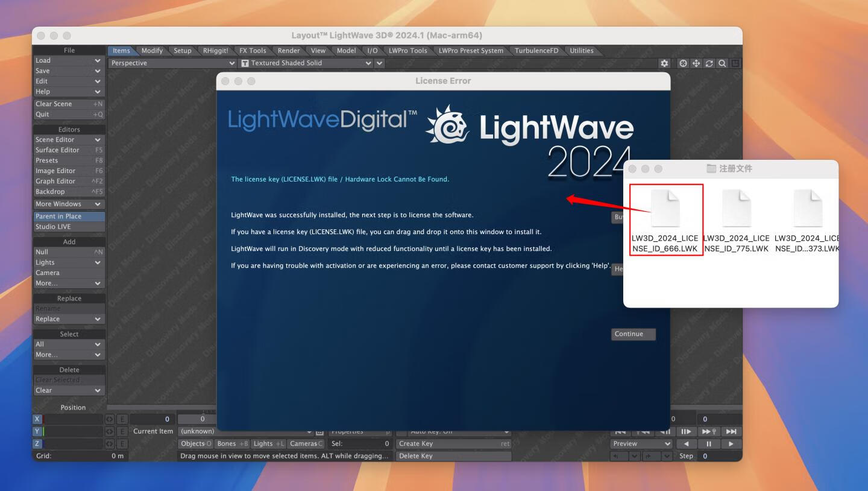Toggle the Z axis channel button
This screenshot has width=868, height=491.
(37, 444)
